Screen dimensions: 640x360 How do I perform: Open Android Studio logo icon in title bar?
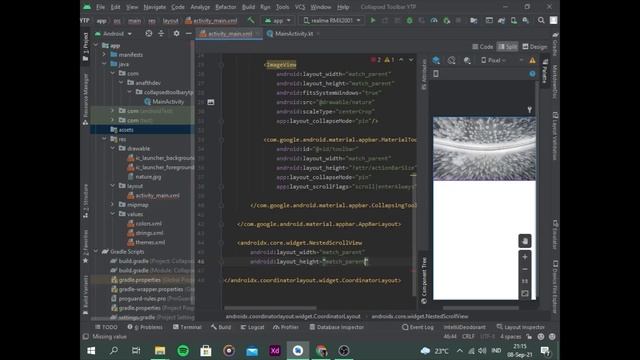tap(87, 7)
